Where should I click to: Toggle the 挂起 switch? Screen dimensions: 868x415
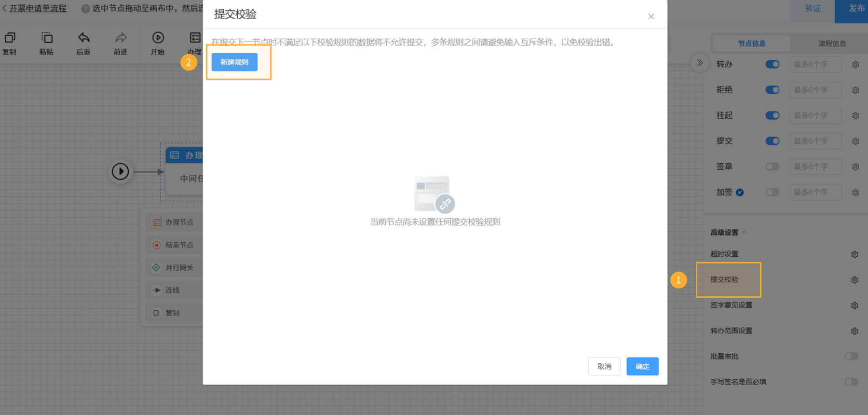[773, 115]
